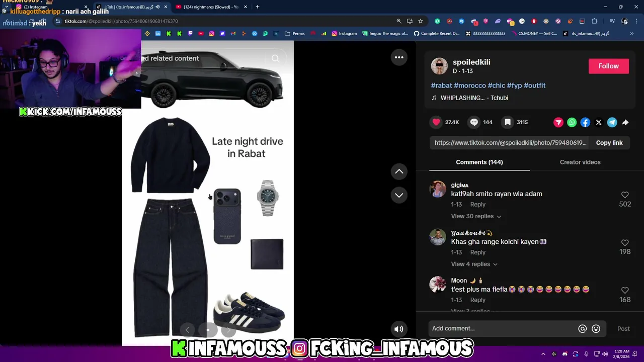
Task: Reply to Moon's comment
Action: click(477, 300)
